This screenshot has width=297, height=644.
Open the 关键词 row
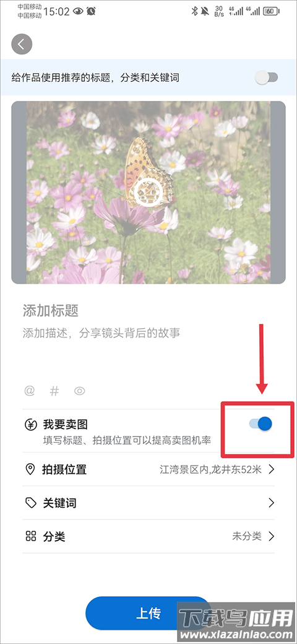tap(148, 503)
